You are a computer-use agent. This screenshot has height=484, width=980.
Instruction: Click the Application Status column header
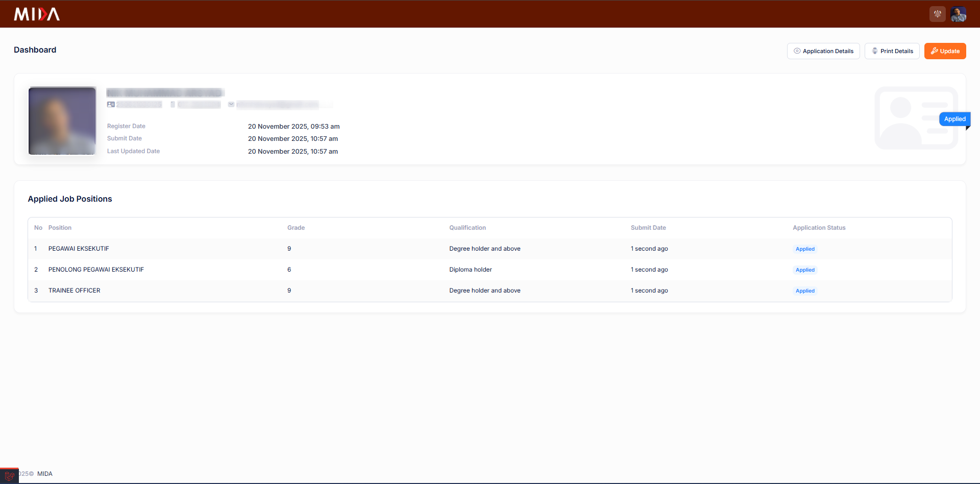[x=819, y=228]
